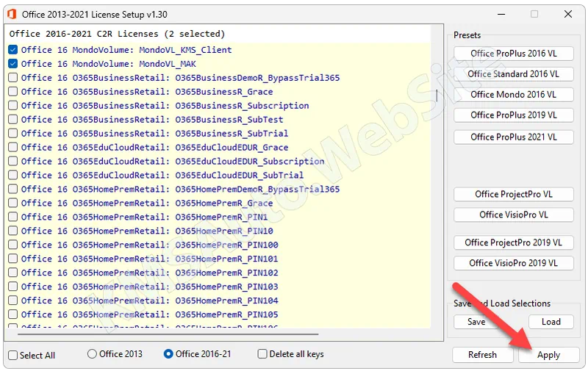Viewport: 588px width, 371px height.
Task: Click the Office VisioPro 2019 VL preset
Action: pyautogui.click(x=513, y=263)
